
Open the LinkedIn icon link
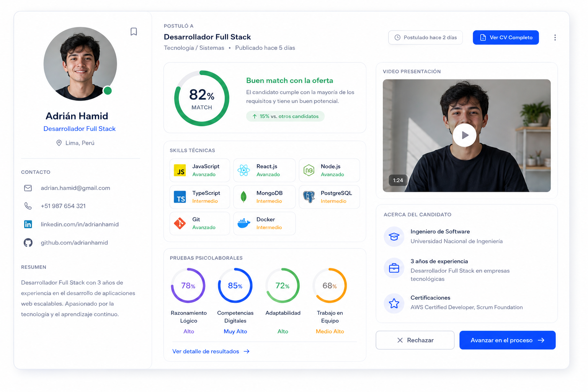click(x=28, y=224)
